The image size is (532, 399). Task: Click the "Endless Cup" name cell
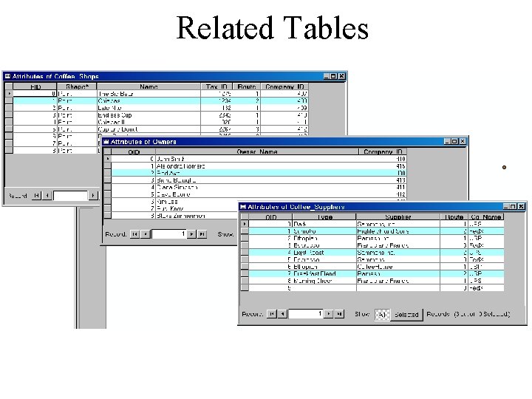pyautogui.click(x=149, y=115)
